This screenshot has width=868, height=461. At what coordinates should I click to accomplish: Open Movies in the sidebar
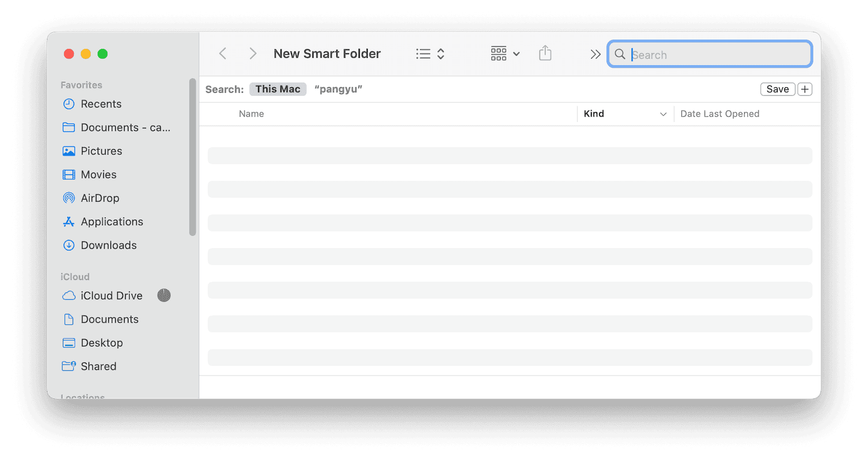click(99, 175)
